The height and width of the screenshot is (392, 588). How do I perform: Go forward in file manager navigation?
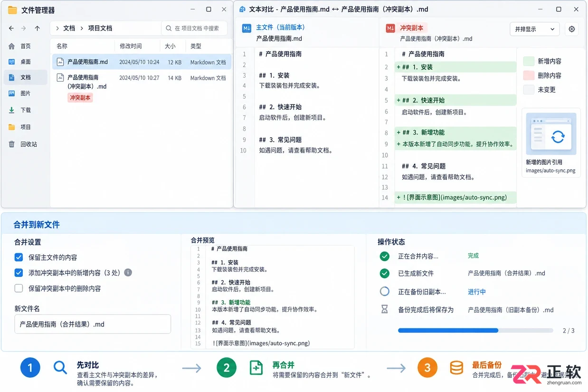23,29
